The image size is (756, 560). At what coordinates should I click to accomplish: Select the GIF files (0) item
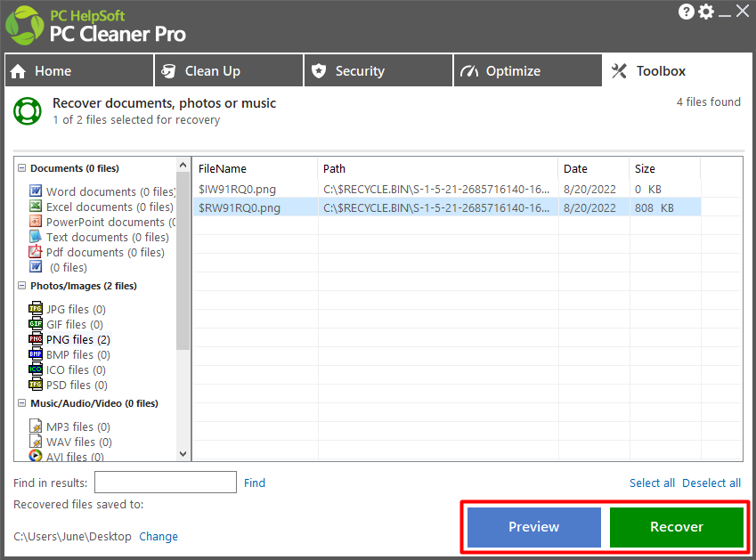(74, 324)
